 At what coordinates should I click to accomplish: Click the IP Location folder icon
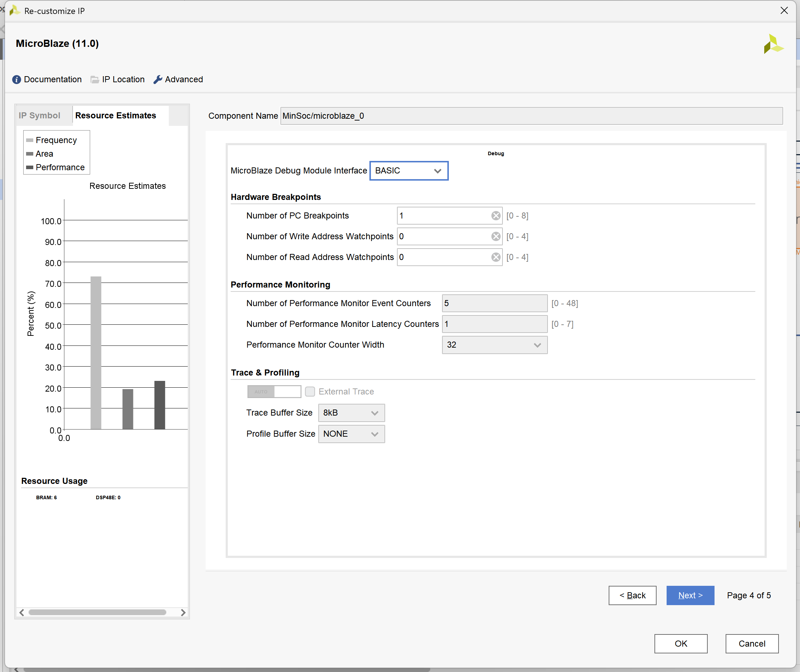point(94,80)
